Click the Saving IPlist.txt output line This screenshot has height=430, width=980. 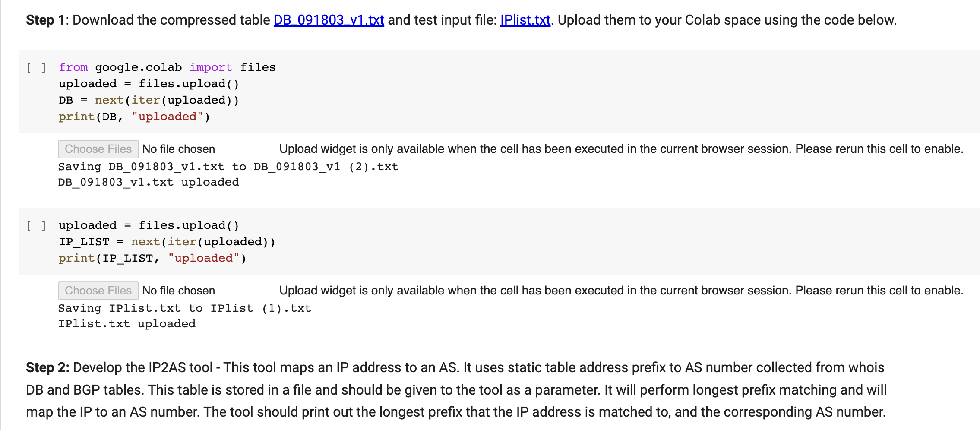pyautogui.click(x=185, y=308)
